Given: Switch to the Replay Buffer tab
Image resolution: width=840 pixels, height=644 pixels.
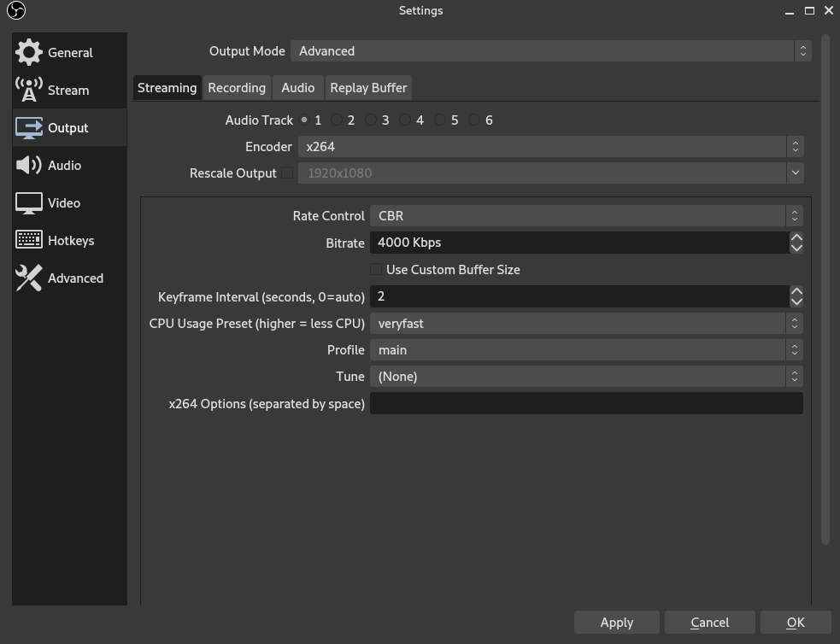Looking at the screenshot, I should pyautogui.click(x=368, y=88).
